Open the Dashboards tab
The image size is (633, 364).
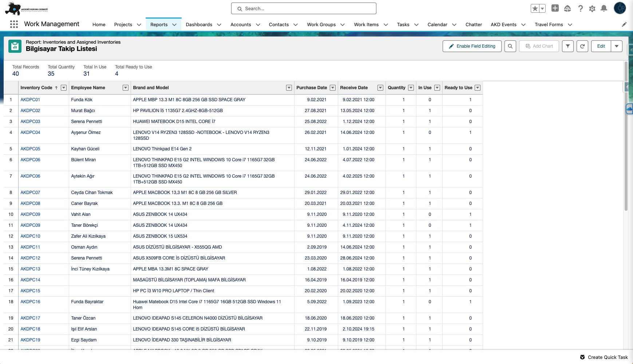point(199,24)
